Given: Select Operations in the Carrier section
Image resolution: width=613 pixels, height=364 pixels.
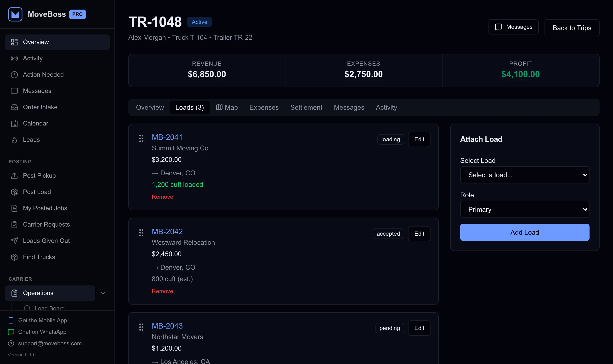Looking at the screenshot, I should click(50, 293).
